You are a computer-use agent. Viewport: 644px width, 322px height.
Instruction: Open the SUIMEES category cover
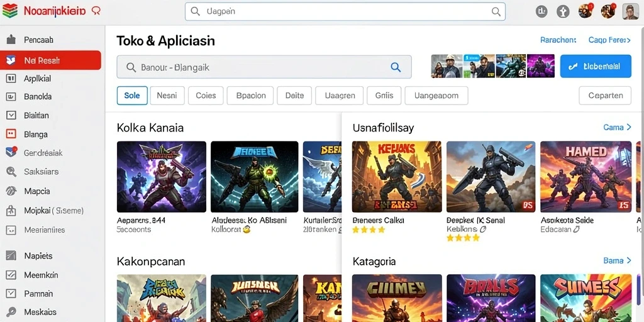point(586,298)
